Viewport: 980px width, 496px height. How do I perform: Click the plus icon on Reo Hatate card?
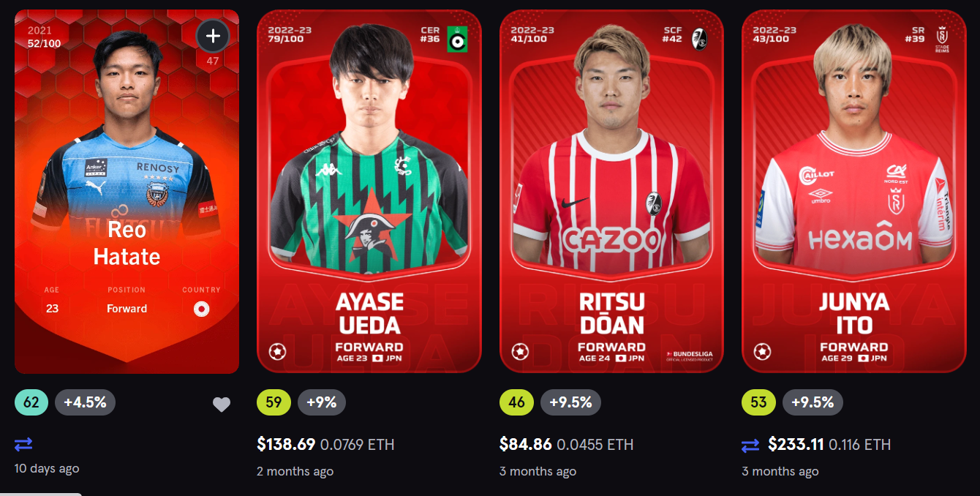(213, 36)
